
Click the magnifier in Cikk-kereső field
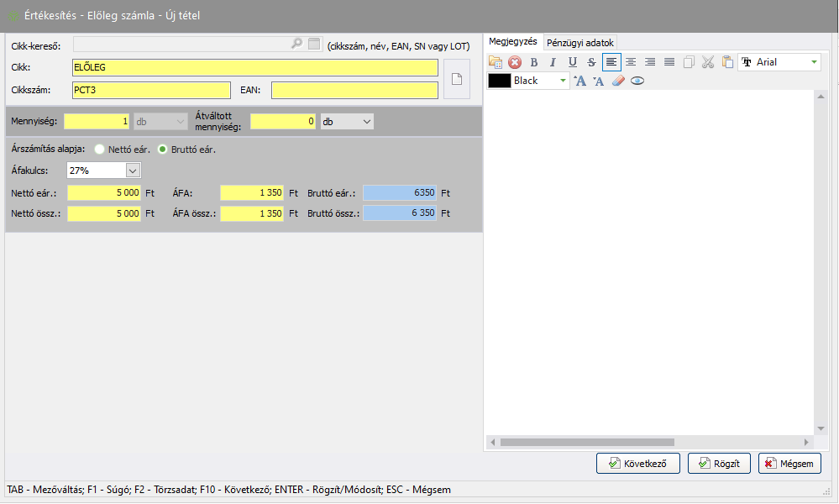[x=296, y=44]
